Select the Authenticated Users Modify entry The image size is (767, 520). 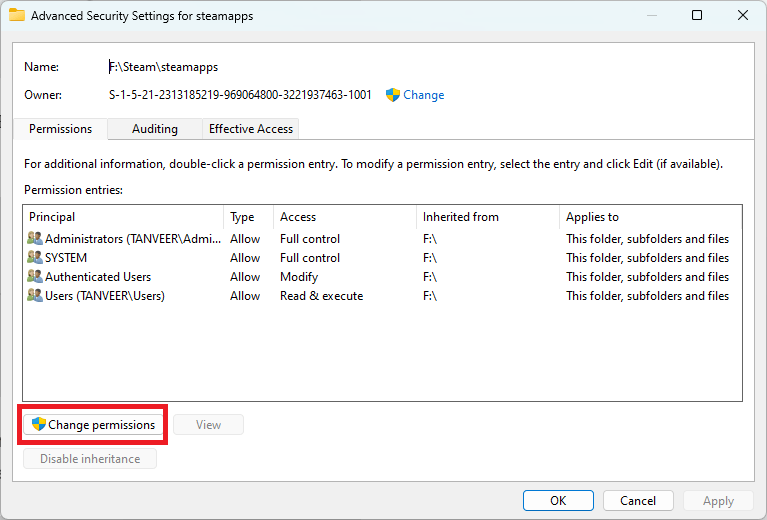382,277
